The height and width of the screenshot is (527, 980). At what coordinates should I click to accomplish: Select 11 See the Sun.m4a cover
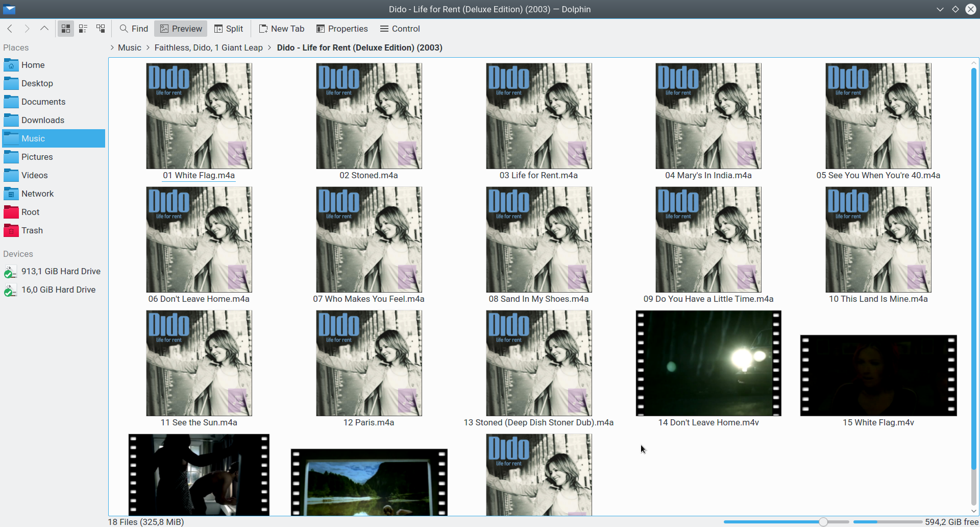[199, 363]
